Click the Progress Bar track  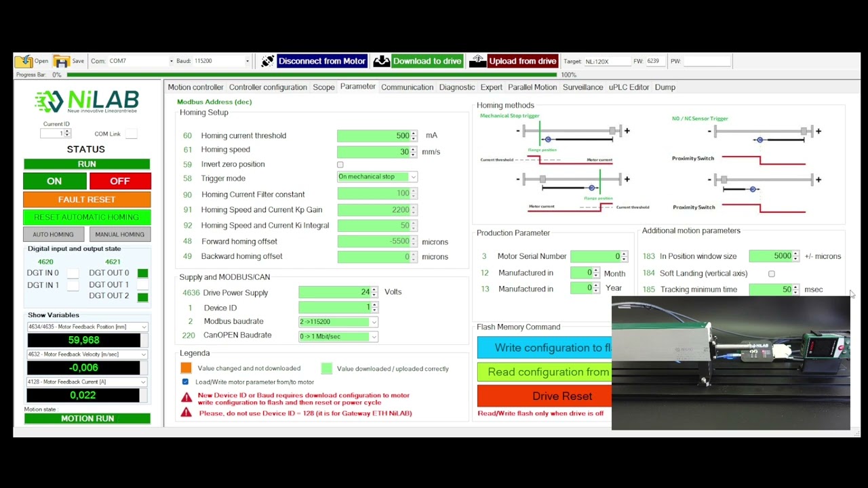click(x=311, y=75)
